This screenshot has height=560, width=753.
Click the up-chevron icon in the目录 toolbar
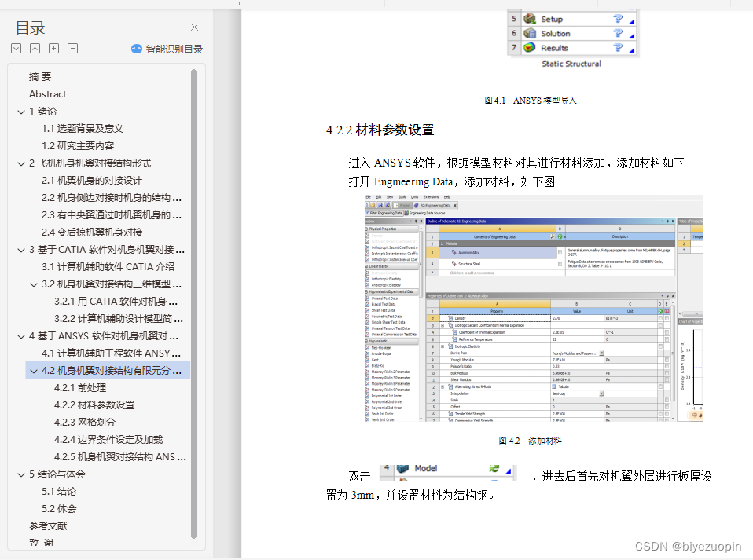[x=35, y=48]
